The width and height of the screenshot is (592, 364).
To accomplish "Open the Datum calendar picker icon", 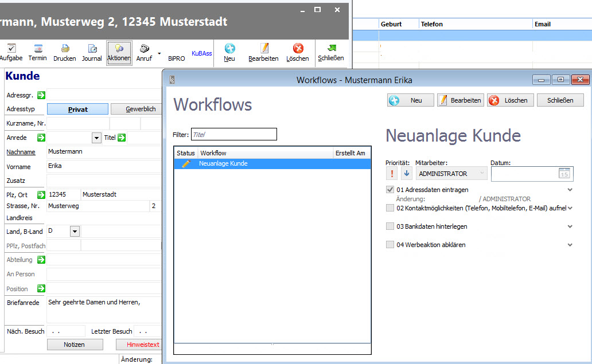I will pyautogui.click(x=564, y=174).
